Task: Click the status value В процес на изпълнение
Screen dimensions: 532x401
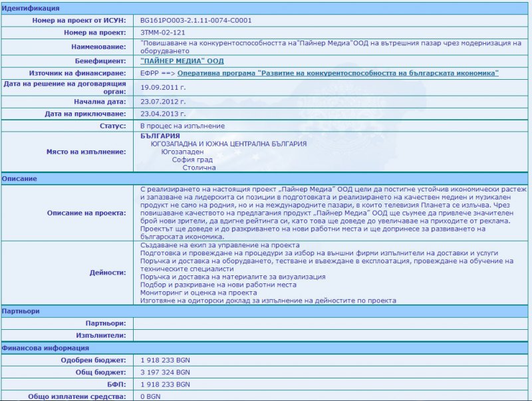Action: click(x=183, y=126)
